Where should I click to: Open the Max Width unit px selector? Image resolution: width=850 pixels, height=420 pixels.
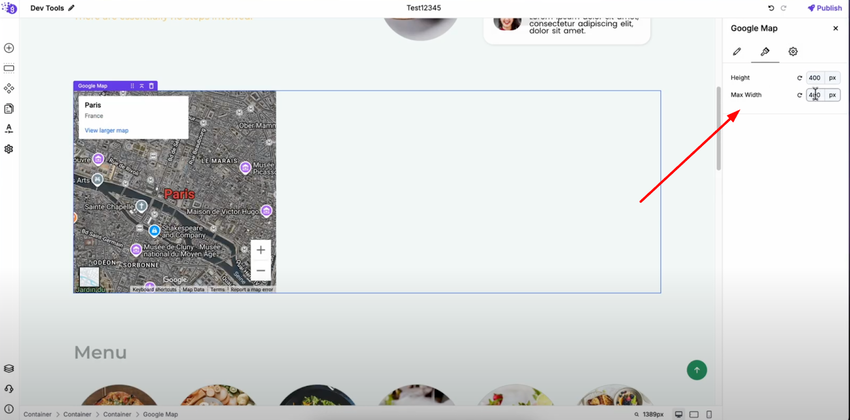coord(832,95)
